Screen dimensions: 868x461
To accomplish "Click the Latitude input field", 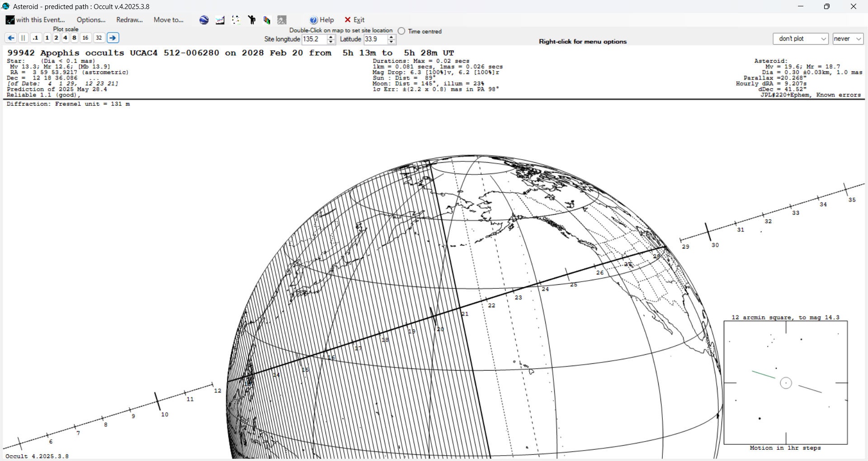I will click(375, 39).
